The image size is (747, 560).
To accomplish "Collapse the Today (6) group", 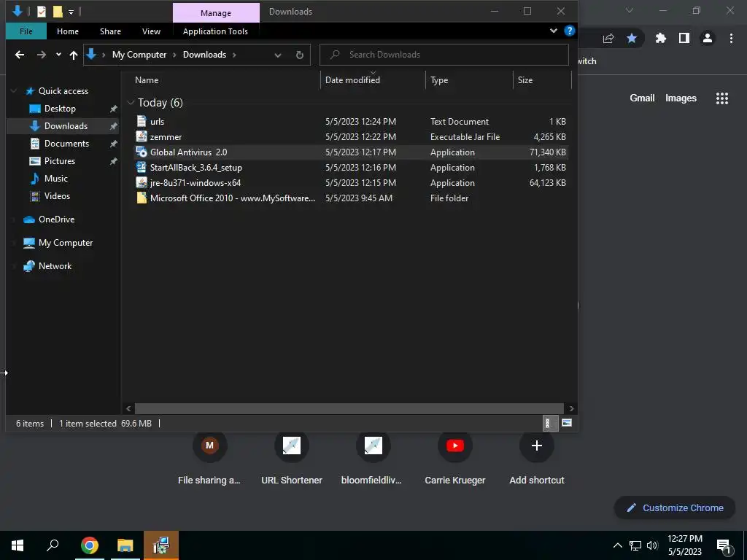I will (131, 102).
